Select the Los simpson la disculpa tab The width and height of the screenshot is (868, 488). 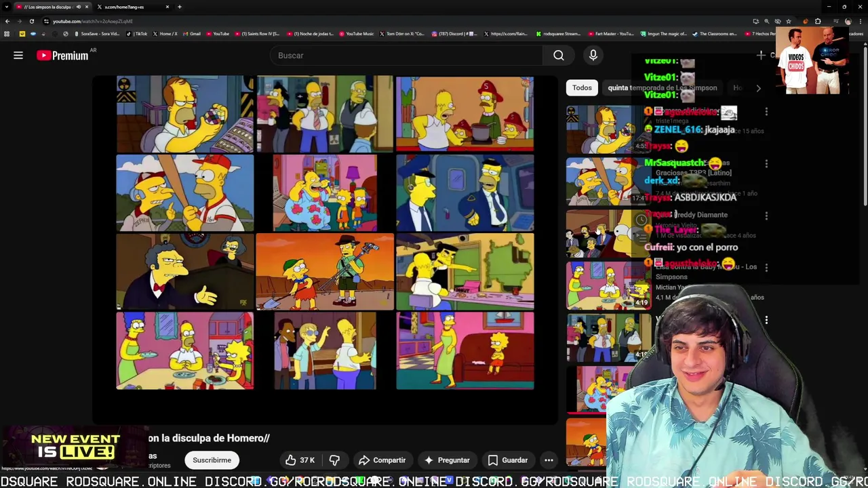pos(52,7)
